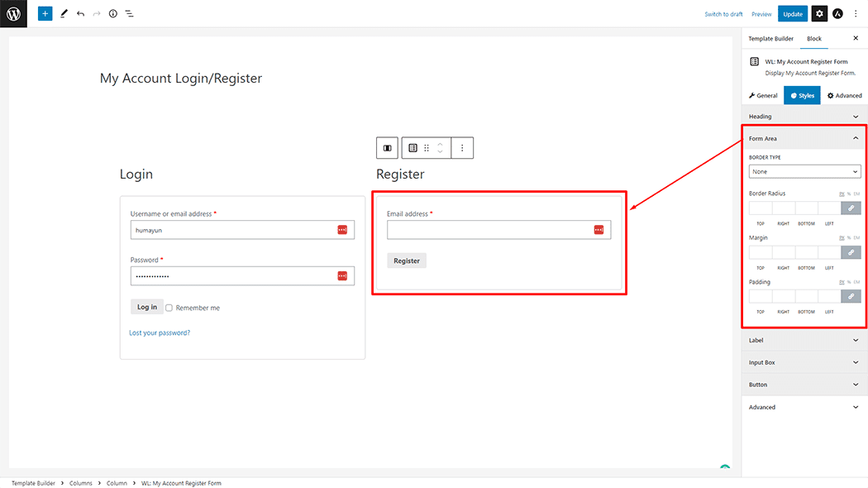This screenshot has height=488, width=868.
Task: Click the Redo arrow icon
Action: pyautogui.click(x=96, y=13)
